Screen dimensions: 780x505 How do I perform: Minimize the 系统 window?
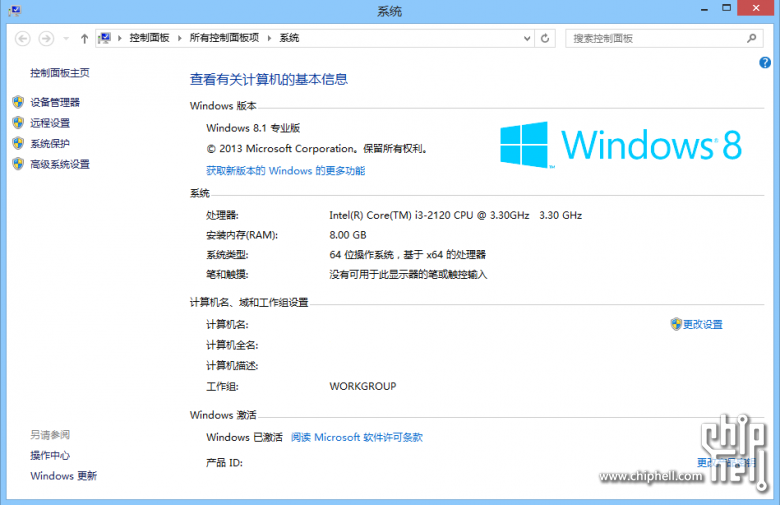coord(704,8)
